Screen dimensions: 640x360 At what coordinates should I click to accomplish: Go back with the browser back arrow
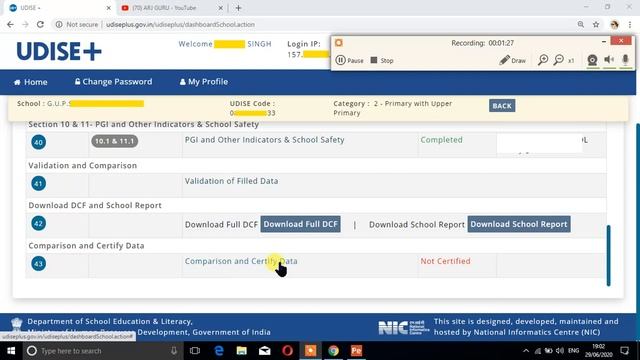(x=10, y=24)
